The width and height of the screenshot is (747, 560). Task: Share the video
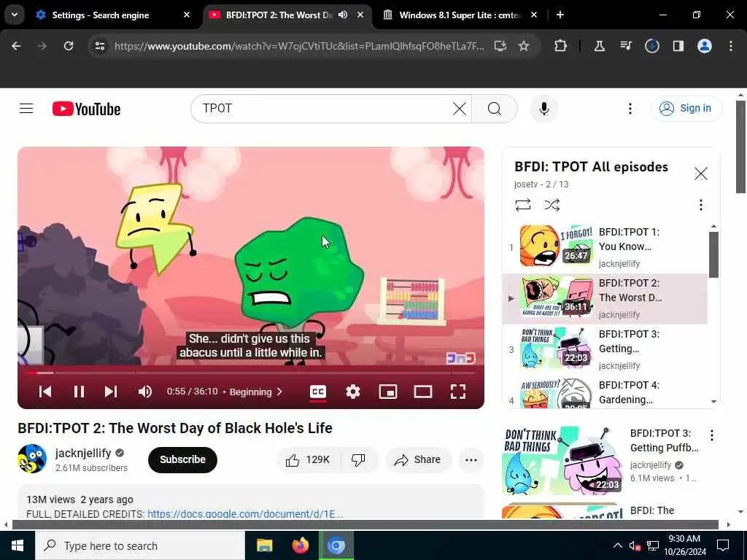pyautogui.click(x=418, y=459)
